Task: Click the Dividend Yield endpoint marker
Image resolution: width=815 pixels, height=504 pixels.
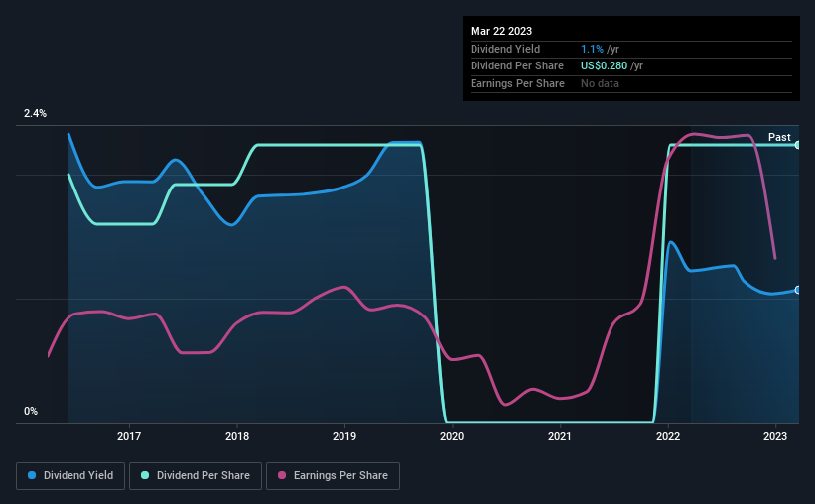Action: pos(797,290)
